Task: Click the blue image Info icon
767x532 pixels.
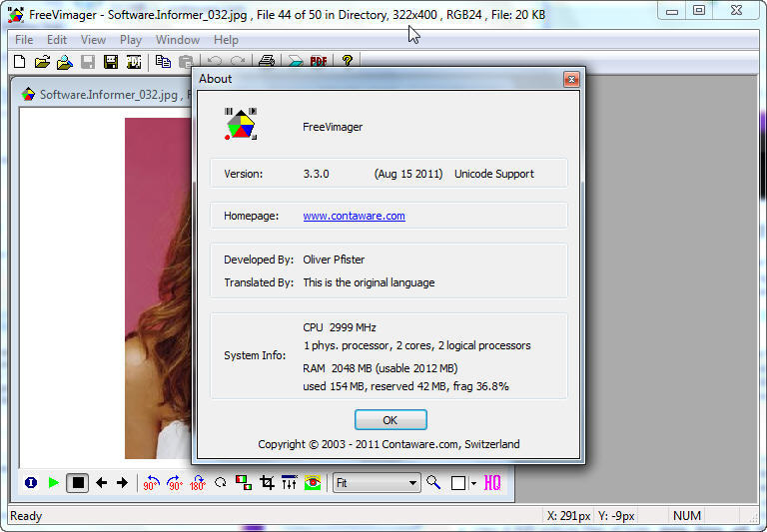Action: pyautogui.click(x=31, y=483)
